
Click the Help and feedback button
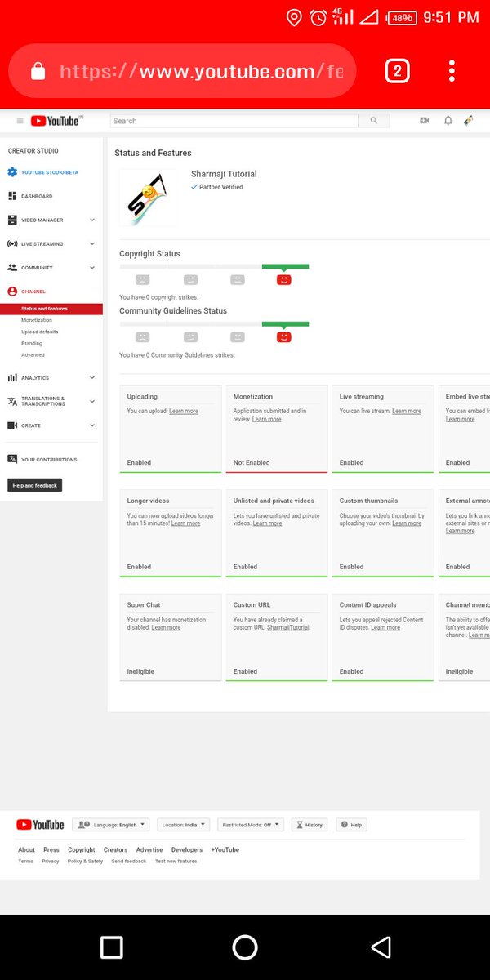click(35, 485)
